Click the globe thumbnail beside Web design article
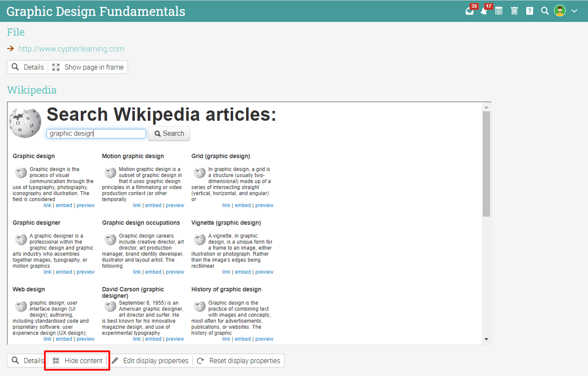Viewport: 588px width, 376px height. tap(21, 306)
